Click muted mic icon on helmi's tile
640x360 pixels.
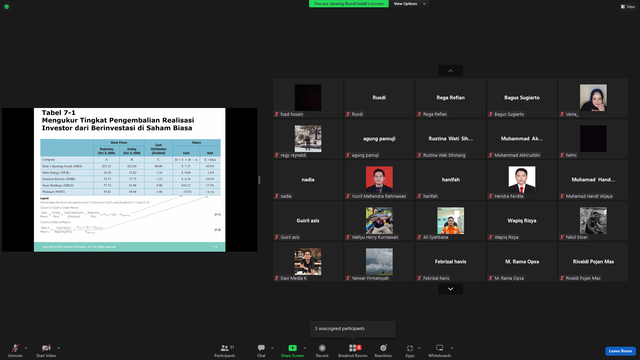point(562,155)
